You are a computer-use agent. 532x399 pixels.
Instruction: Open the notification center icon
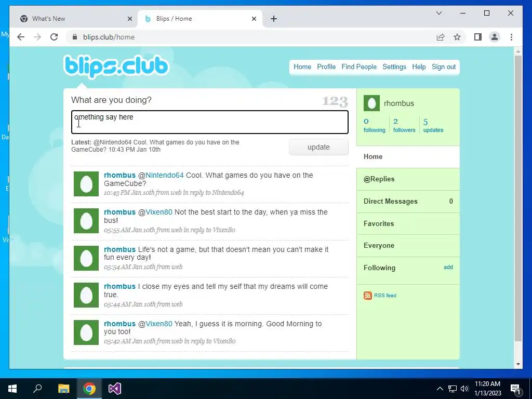pos(515,390)
